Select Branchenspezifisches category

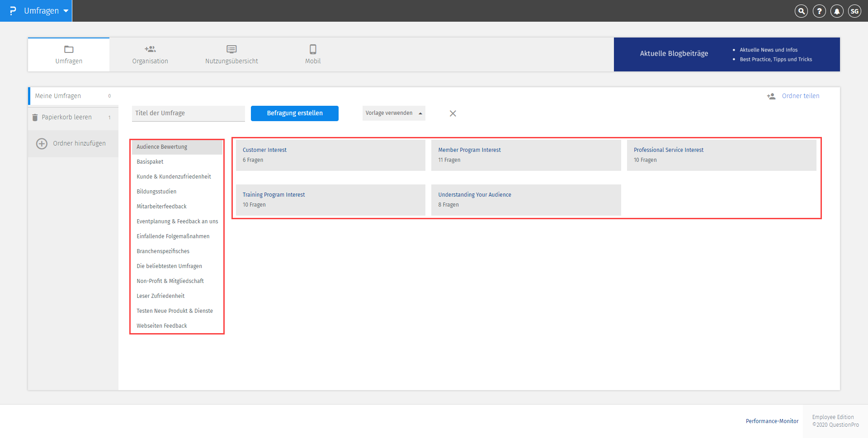tap(177, 251)
